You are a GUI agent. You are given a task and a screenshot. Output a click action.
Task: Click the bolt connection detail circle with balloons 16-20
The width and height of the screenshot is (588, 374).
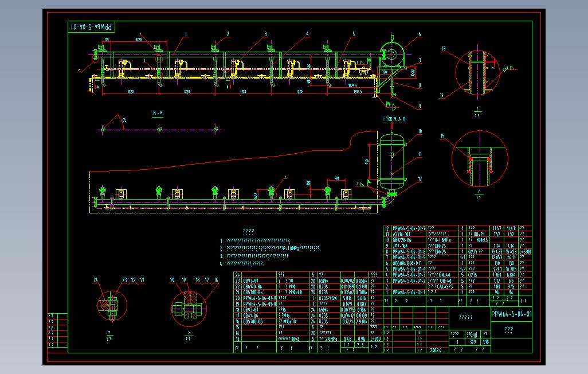(x=189, y=308)
